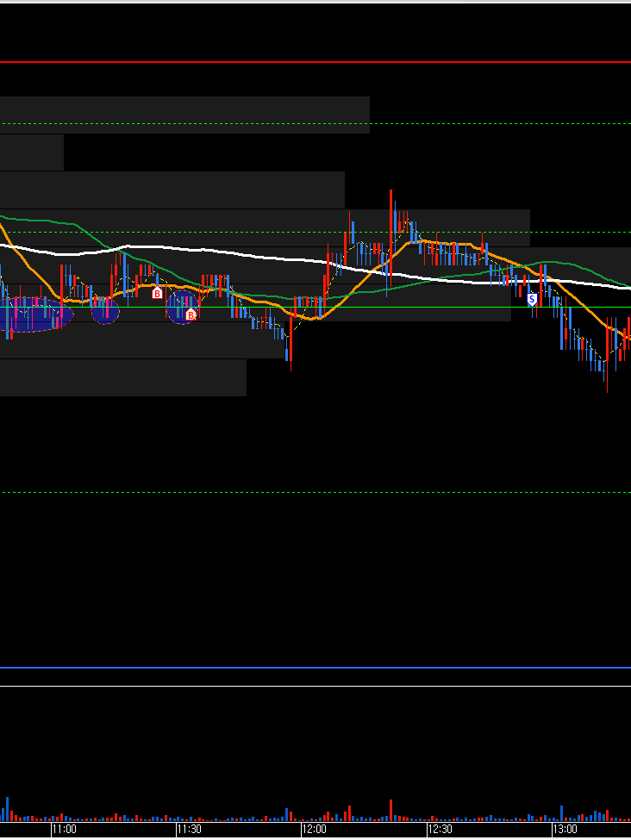Click the tallest red volume bar
Image resolution: width=631 pixels, height=840 pixels.
[x=390, y=810]
